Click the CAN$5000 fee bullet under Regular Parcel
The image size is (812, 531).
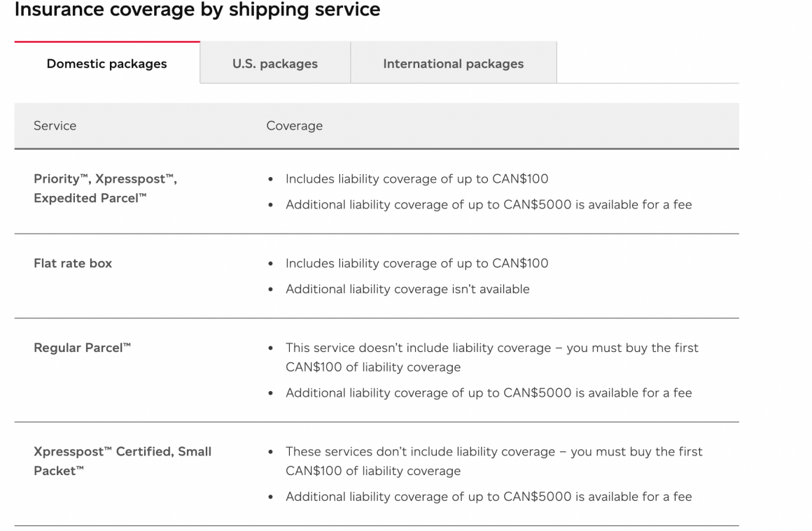coord(488,392)
